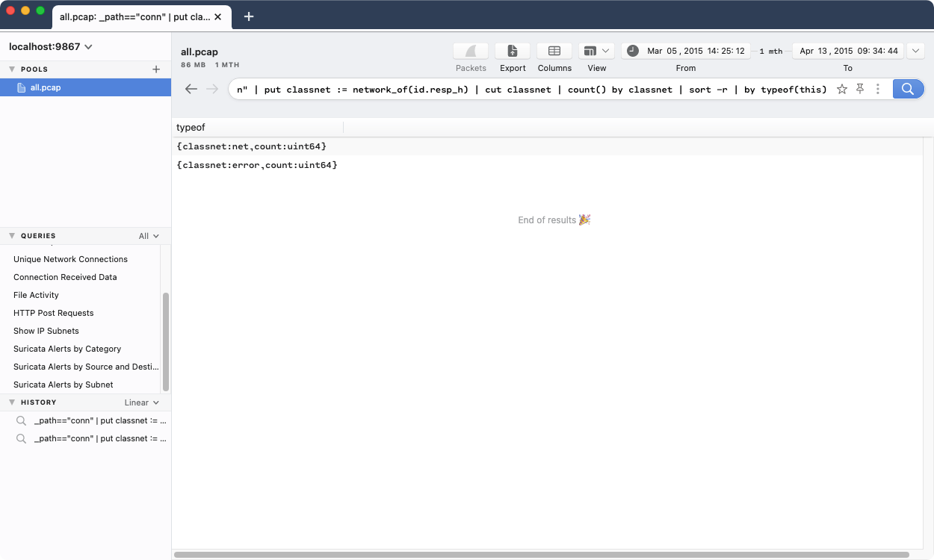Viewport: 934px width, 560px height.
Task: Collapse the Pools section
Action: [12, 69]
